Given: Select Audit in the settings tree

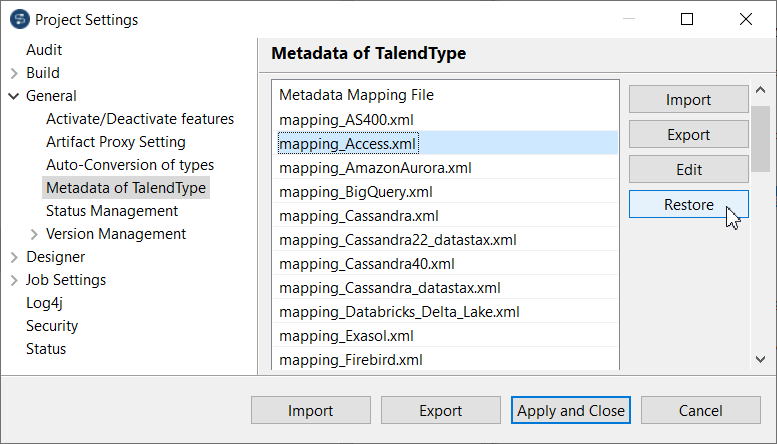Looking at the screenshot, I should 44,50.
